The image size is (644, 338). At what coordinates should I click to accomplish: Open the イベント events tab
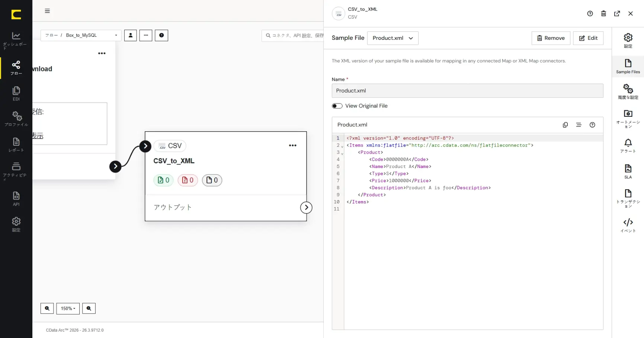pyautogui.click(x=628, y=225)
